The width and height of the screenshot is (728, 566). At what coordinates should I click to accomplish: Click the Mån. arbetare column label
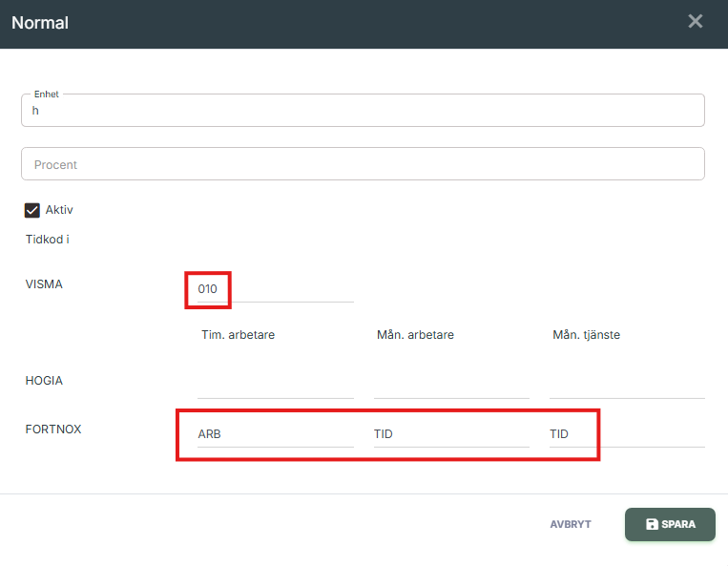click(415, 335)
